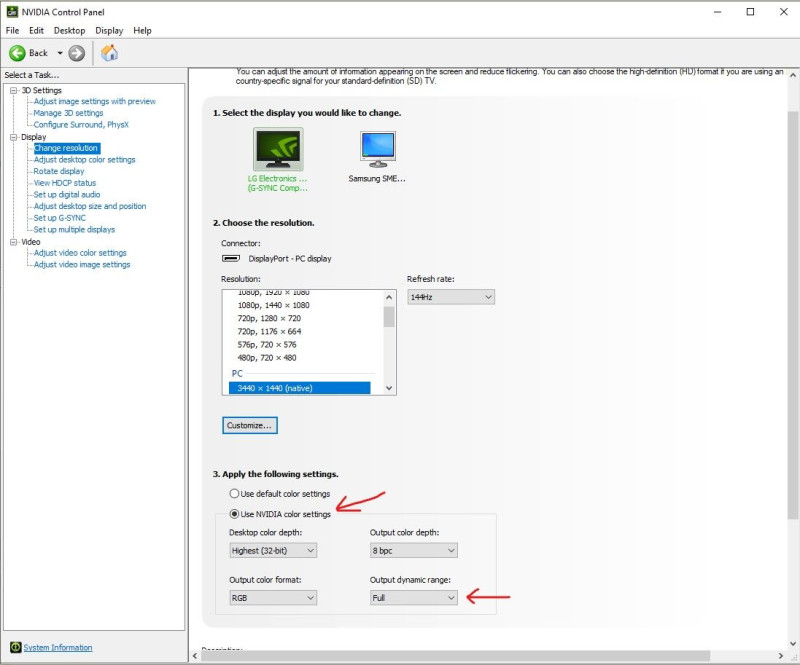Screen dimensions: 800x665
Task: Open Set up multiple displays
Action: [74, 230]
